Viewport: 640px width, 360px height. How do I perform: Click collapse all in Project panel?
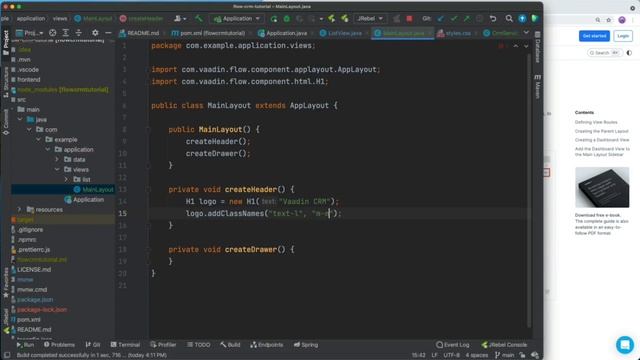[x=78, y=33]
